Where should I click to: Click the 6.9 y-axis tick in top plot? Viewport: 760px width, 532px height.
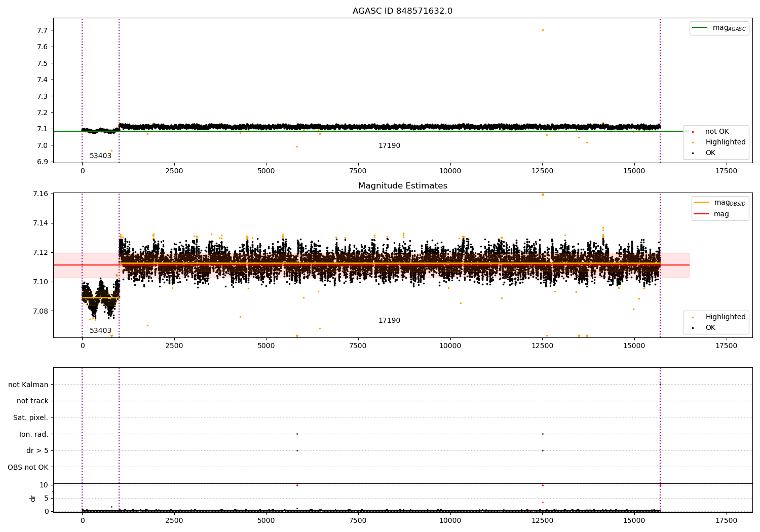43,162
